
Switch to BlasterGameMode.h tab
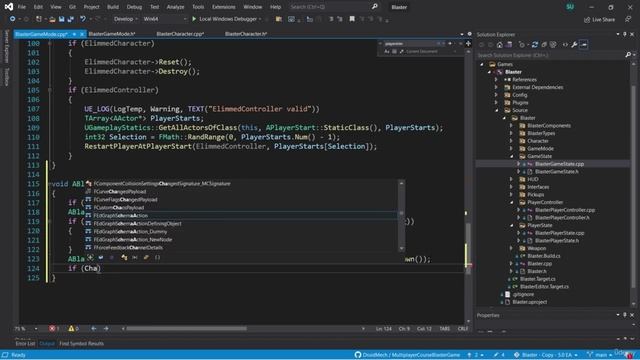(x=112, y=34)
